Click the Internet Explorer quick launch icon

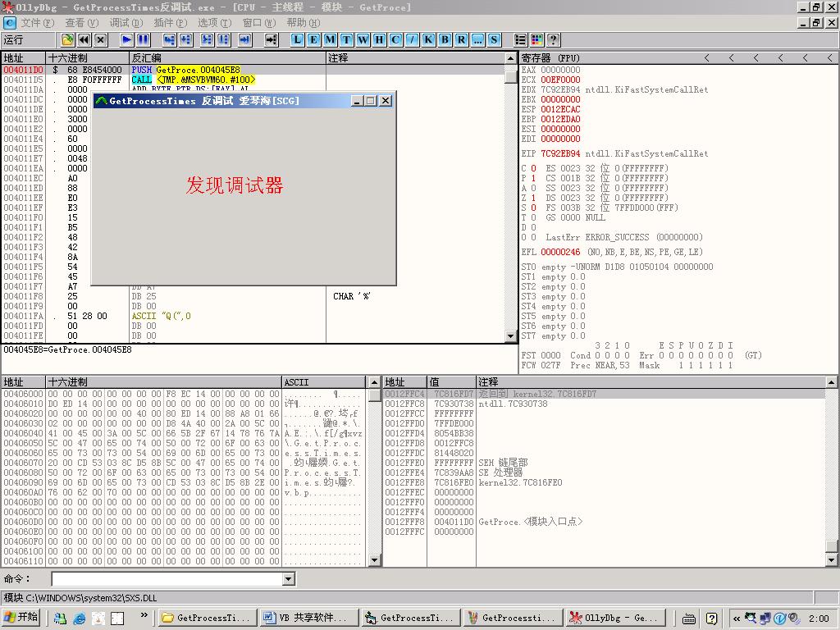(x=80, y=619)
